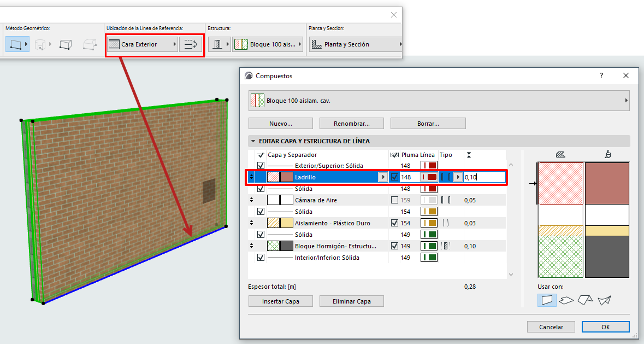
Task: Click the yellow pen swatch of Aislamiento
Action: [429, 223]
